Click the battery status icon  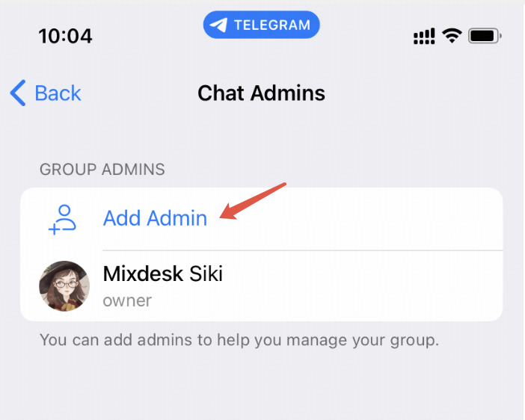(485, 36)
